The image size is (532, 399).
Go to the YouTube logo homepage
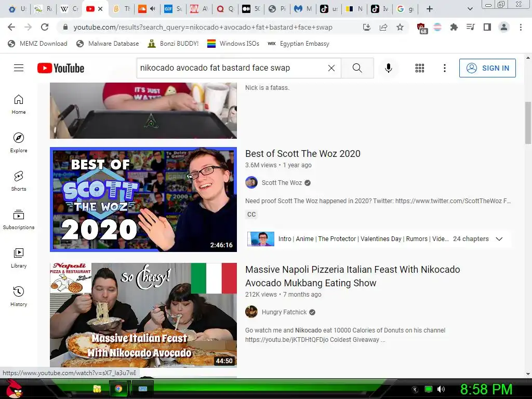61,68
